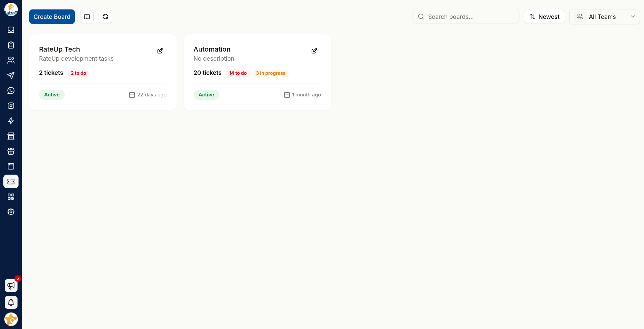This screenshot has width=644, height=329.
Task: Open the megaphone announcements icon
Action: 11,286
